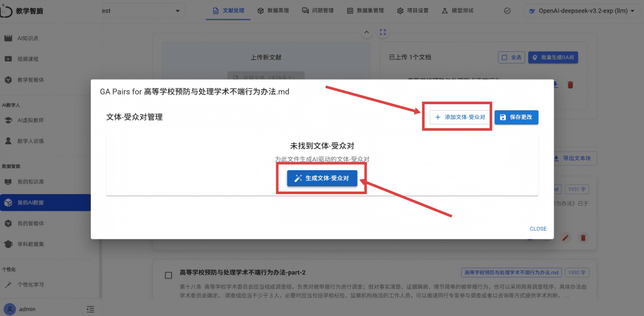Click the admin user avatar
The width and height of the screenshot is (644, 316).
point(9,309)
